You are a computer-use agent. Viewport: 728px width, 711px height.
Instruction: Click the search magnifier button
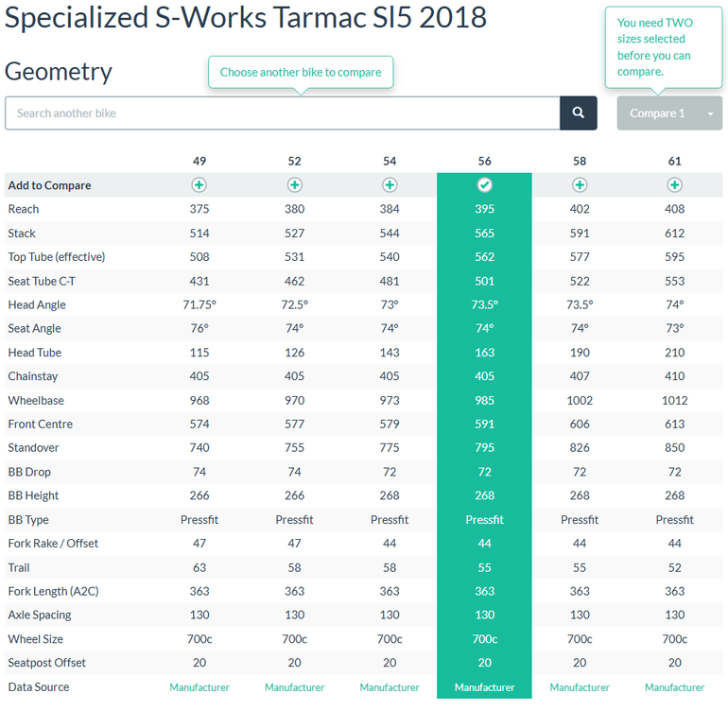tap(578, 113)
